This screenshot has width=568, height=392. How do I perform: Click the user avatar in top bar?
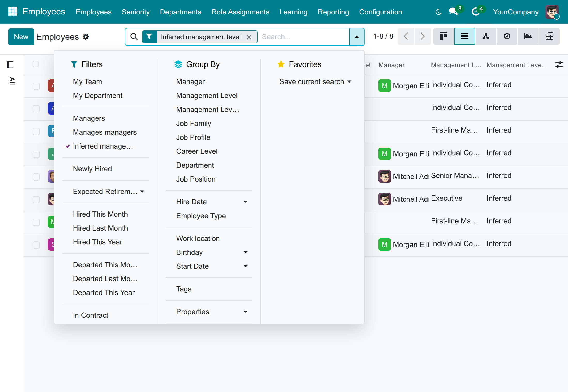[x=552, y=12]
